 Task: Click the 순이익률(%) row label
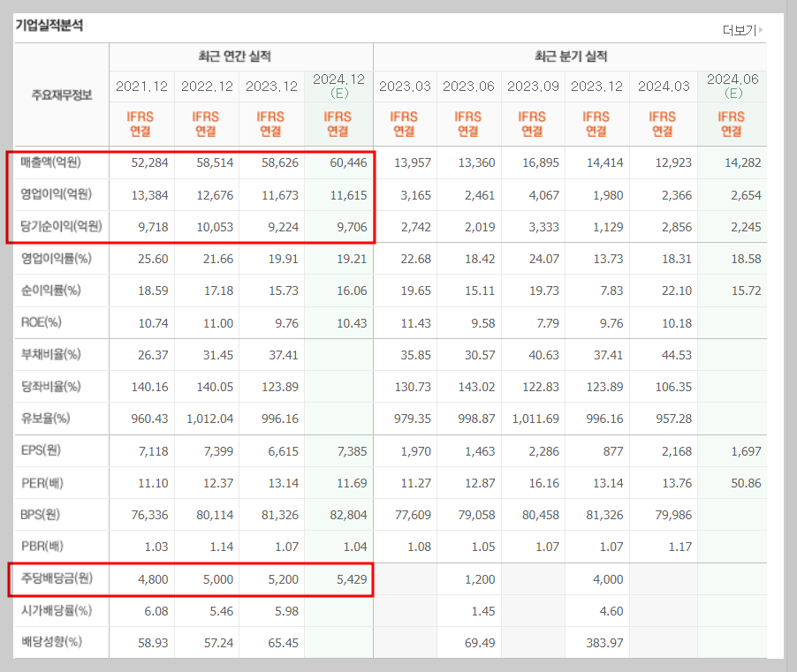pyautogui.click(x=51, y=291)
